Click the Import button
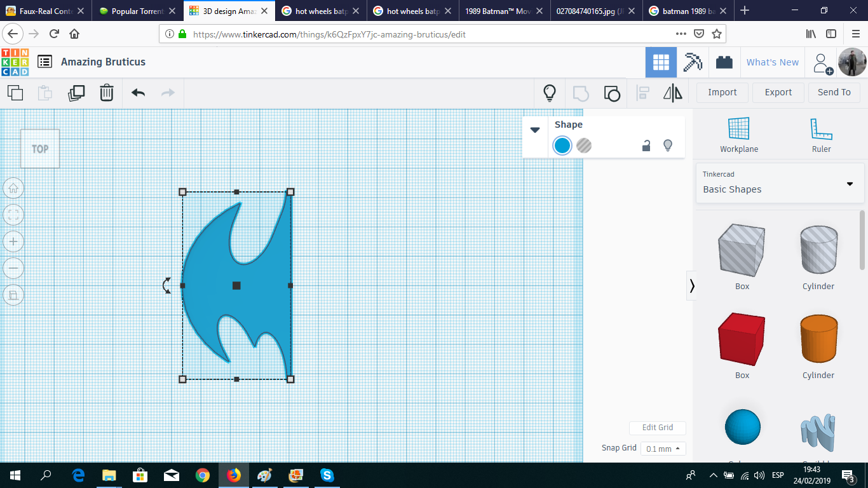Viewport: 868px width, 488px height. (722, 92)
